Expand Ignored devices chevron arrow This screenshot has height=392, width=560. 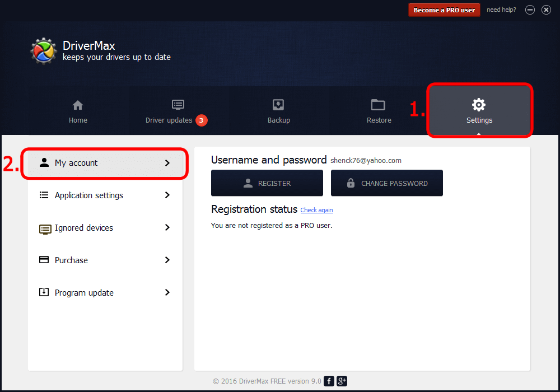[167, 227]
